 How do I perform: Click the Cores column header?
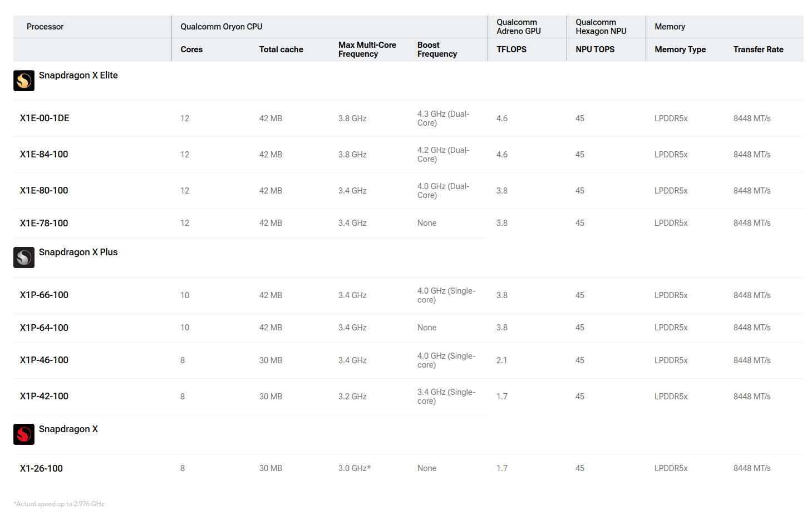tap(191, 49)
